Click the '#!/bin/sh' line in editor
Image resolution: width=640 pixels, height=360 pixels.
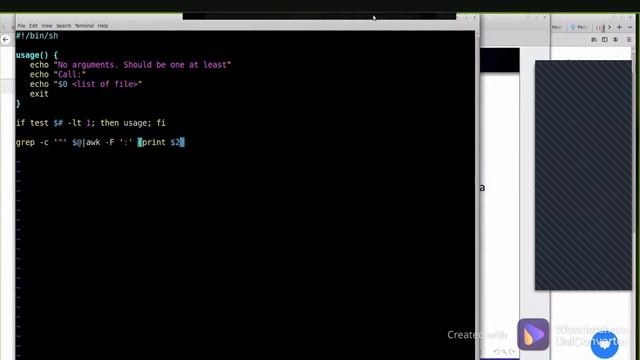click(37, 36)
